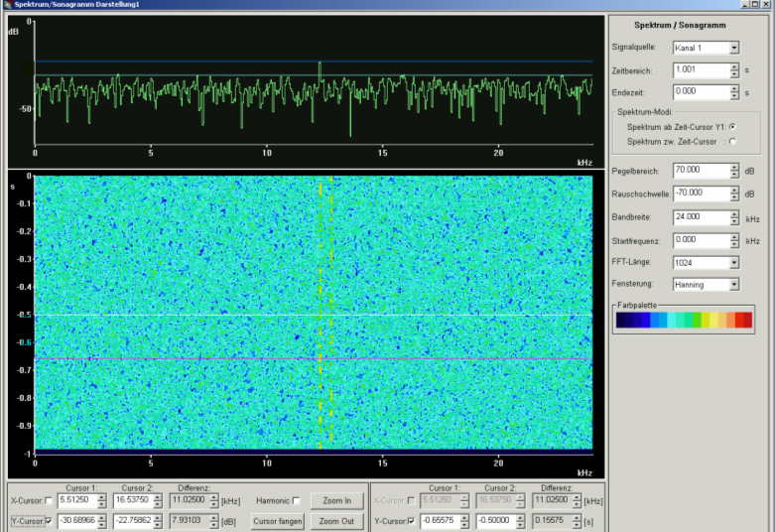Click the Bandbreite spinner arrows
This screenshot has height=532, width=775.
tap(734, 216)
